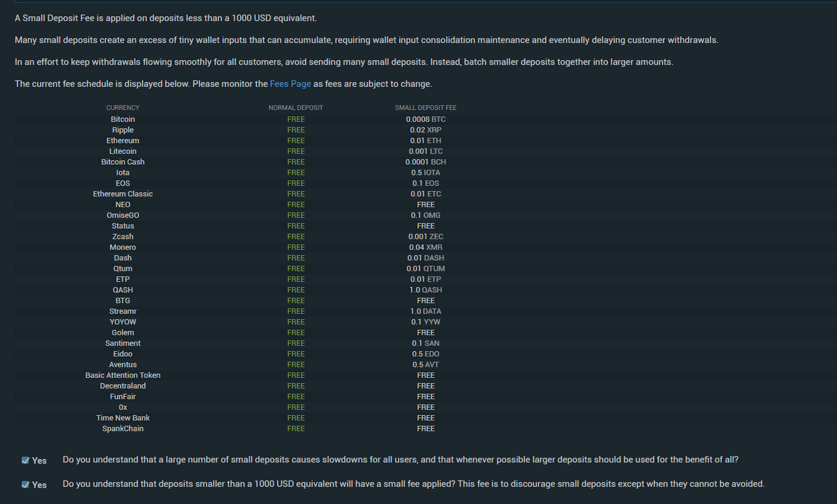Click Basic Attention Token in the table

[123, 375]
